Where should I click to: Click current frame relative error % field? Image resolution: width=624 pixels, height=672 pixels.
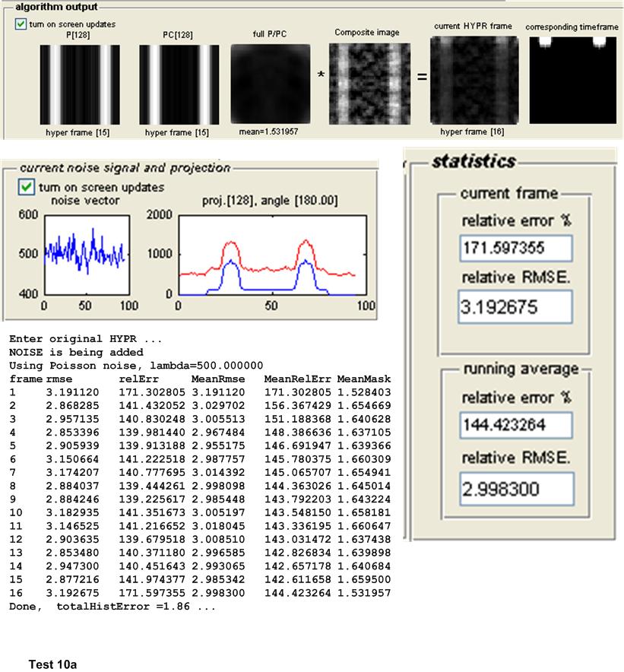tap(515, 248)
